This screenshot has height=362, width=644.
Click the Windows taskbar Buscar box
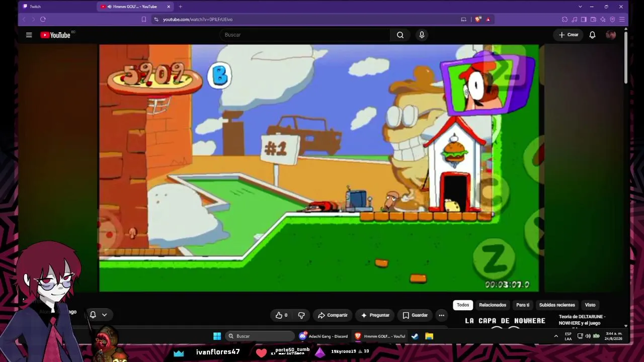[260, 336]
